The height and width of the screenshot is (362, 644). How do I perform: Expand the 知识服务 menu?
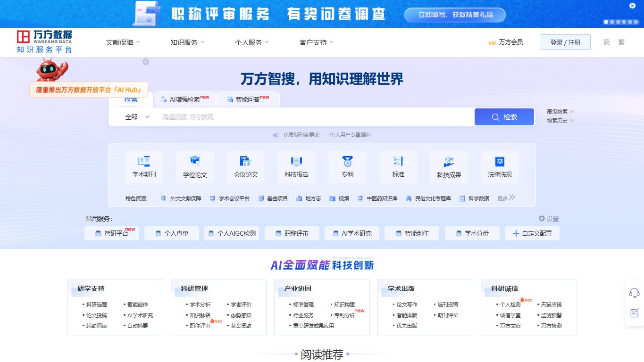[x=187, y=42]
